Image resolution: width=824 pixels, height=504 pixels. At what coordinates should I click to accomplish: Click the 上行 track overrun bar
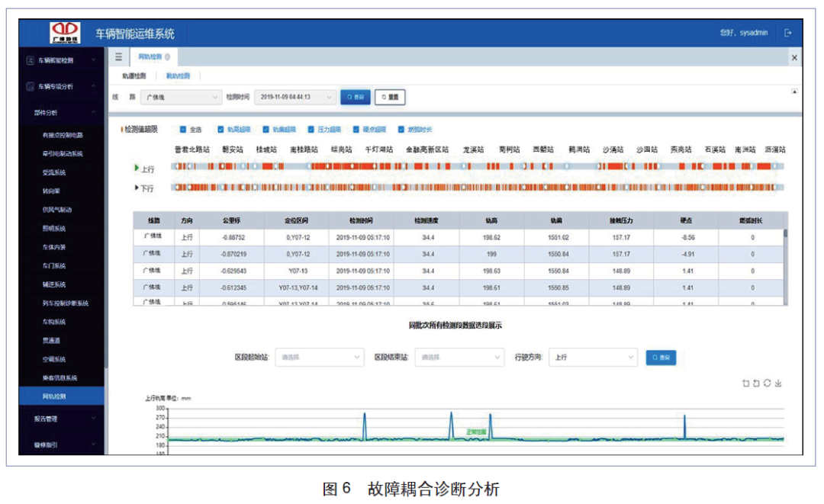pos(478,166)
